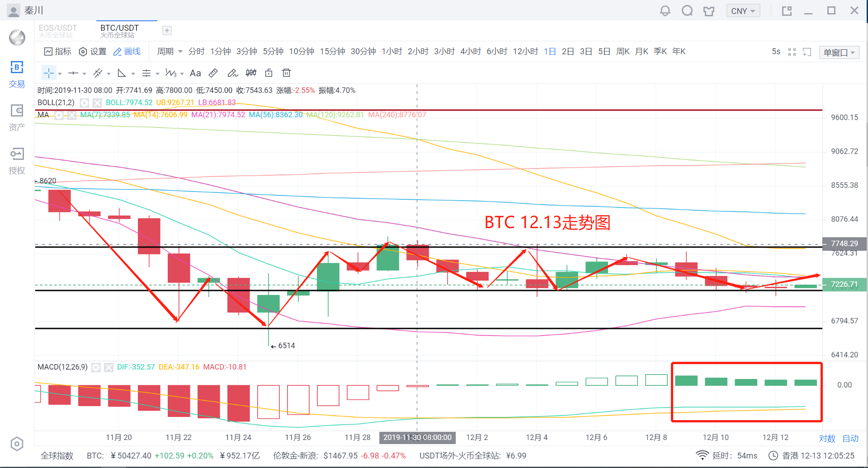Select the 30分钟 timeframe
868x468 pixels.
363,51
